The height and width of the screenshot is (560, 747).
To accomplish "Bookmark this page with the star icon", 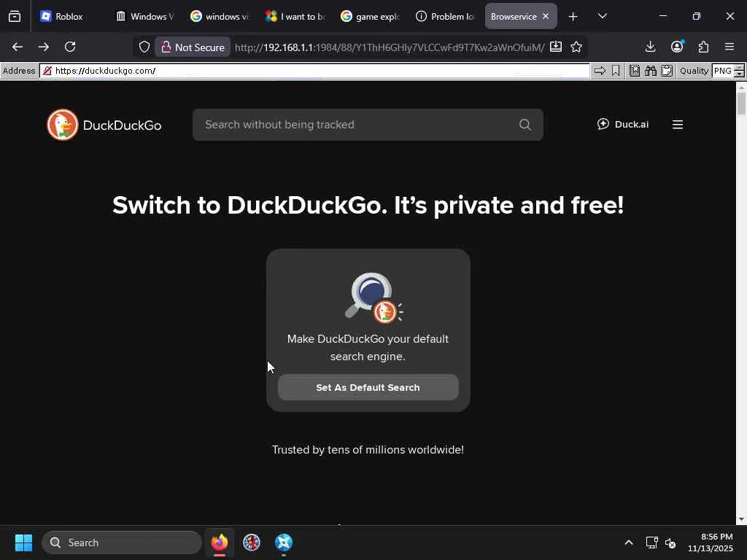I will [576, 47].
